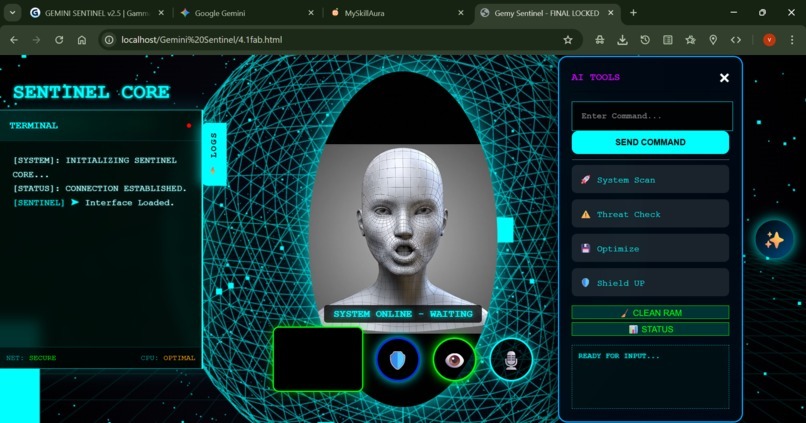Image resolution: width=806 pixels, height=423 pixels.
Task: Open the history clock icon in toolbar
Action: (645, 40)
